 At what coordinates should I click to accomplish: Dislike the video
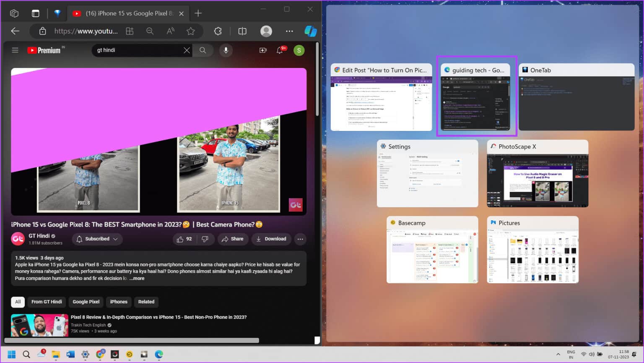pyautogui.click(x=205, y=239)
